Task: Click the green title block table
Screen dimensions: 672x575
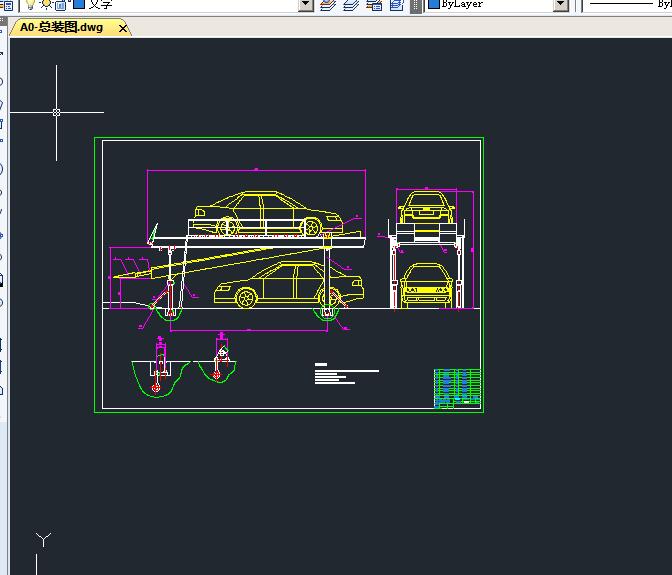Action: [458, 387]
